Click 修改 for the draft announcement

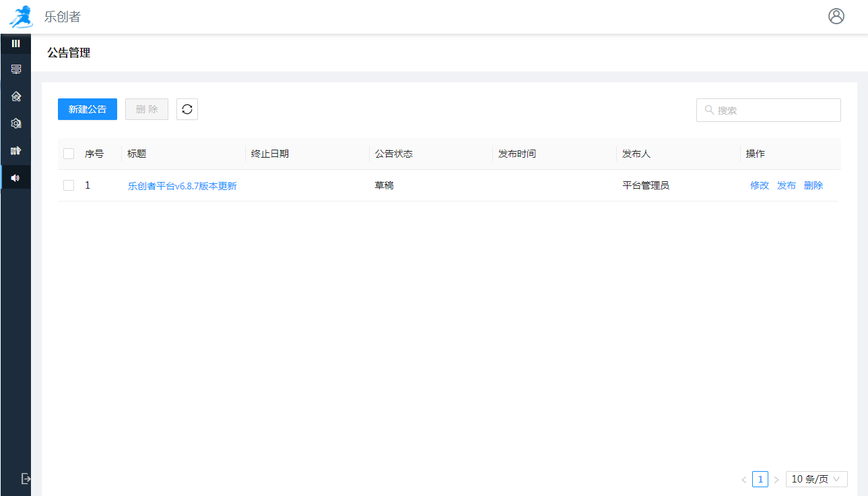[x=760, y=185]
